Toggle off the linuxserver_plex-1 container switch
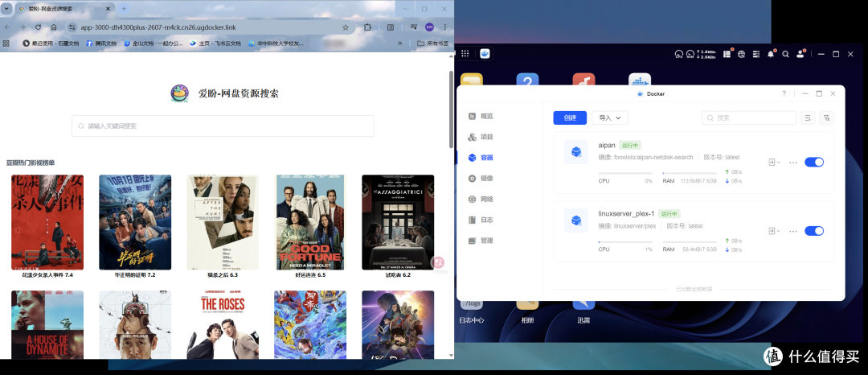The width and height of the screenshot is (868, 375). (x=814, y=231)
